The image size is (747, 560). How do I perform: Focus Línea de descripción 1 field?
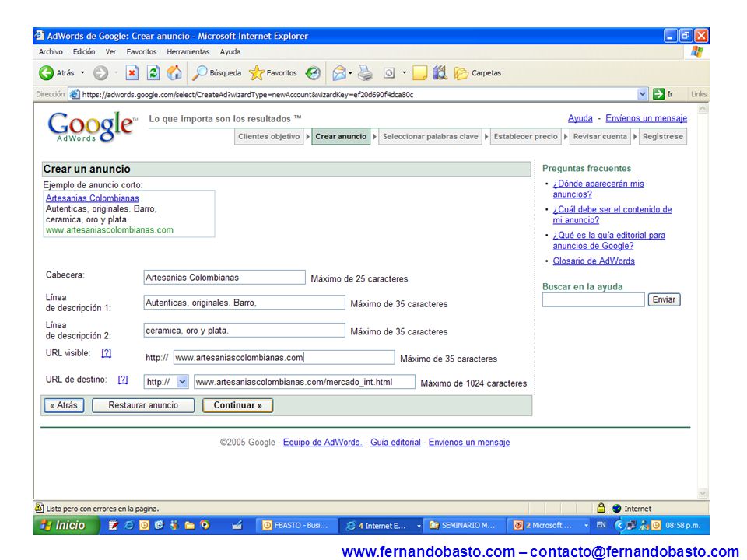[x=244, y=303]
